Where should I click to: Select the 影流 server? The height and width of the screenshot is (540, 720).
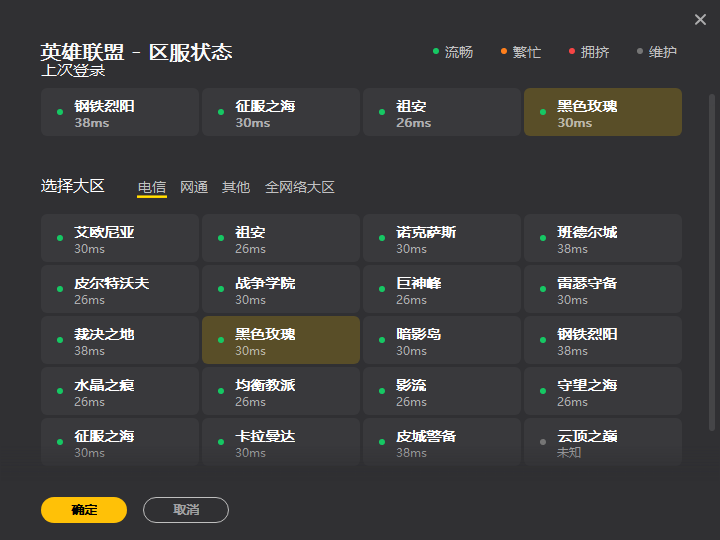442,391
